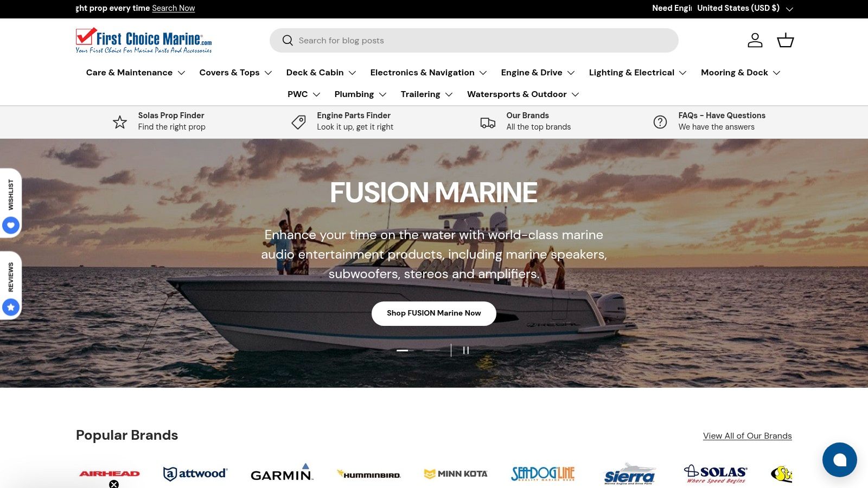Open the Reviews star icon
Image resolution: width=868 pixels, height=488 pixels.
[11, 307]
